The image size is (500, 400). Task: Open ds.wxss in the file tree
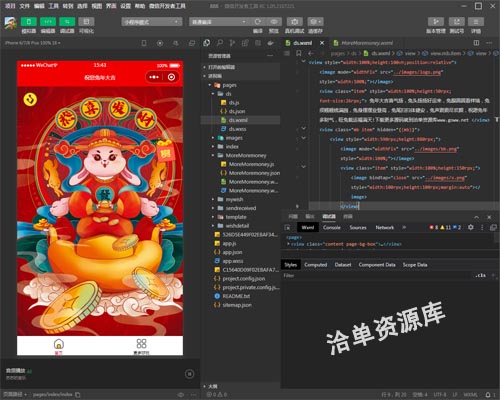(x=237, y=129)
